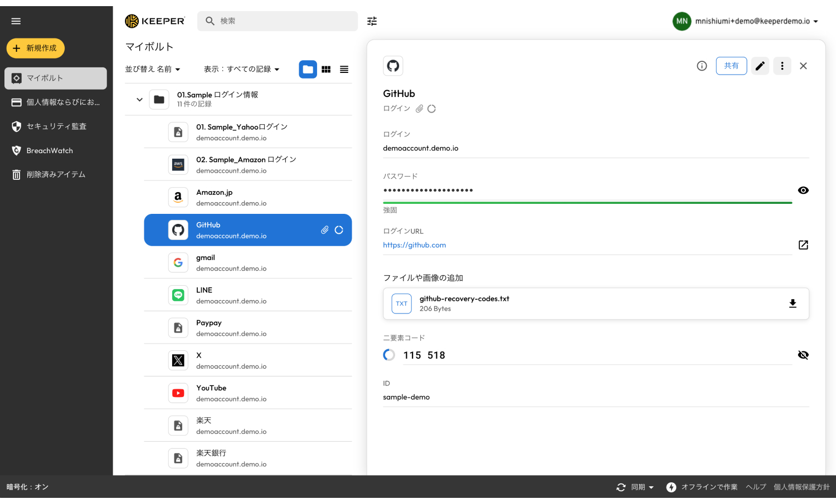The width and height of the screenshot is (836, 504).
Task: Open the search filter options icon
Action: point(372,21)
